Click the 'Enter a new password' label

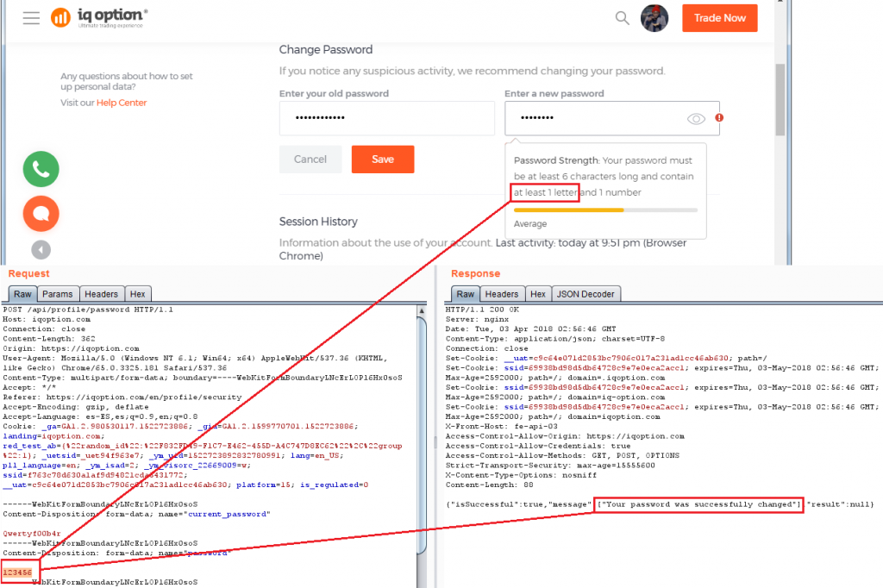(554, 93)
